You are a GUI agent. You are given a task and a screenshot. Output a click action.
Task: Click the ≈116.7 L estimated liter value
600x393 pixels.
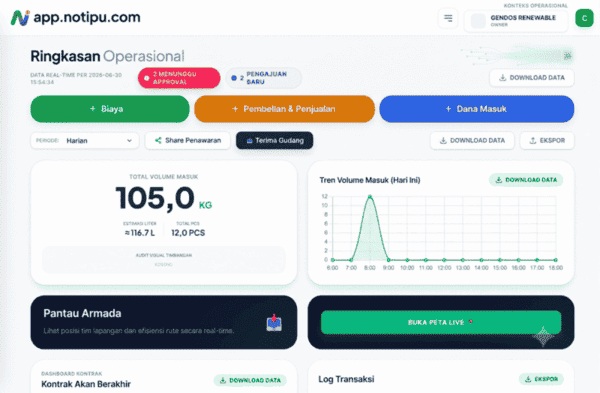140,233
